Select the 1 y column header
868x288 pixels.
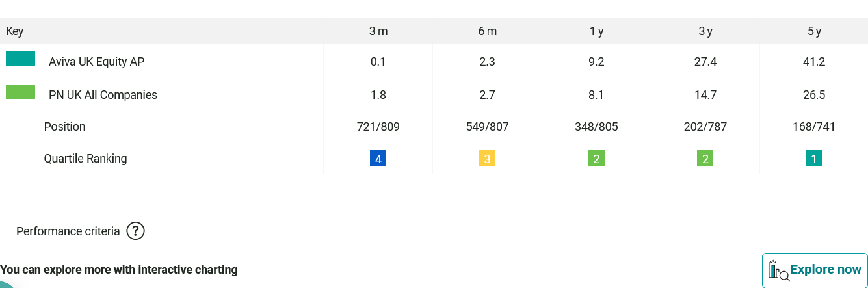(596, 31)
